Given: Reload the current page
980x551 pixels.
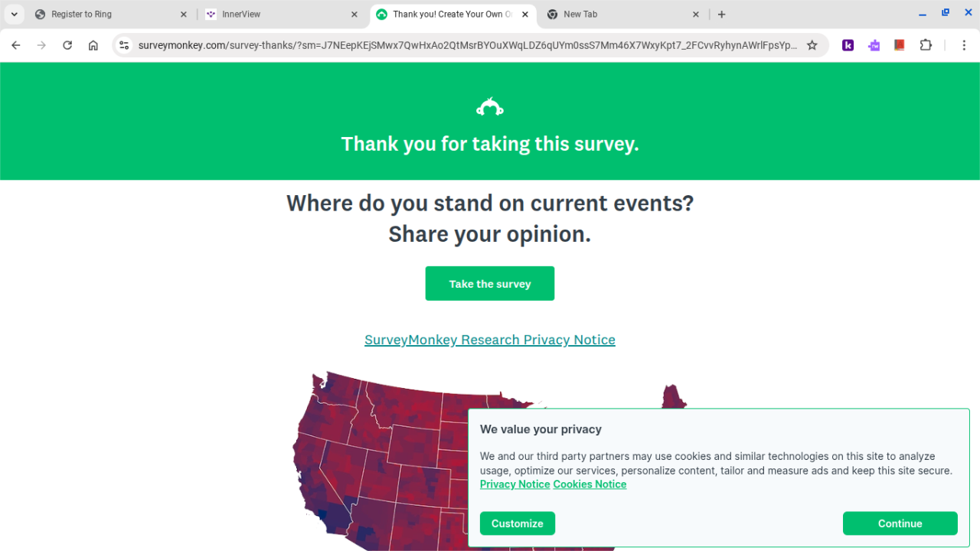Looking at the screenshot, I should (x=67, y=45).
